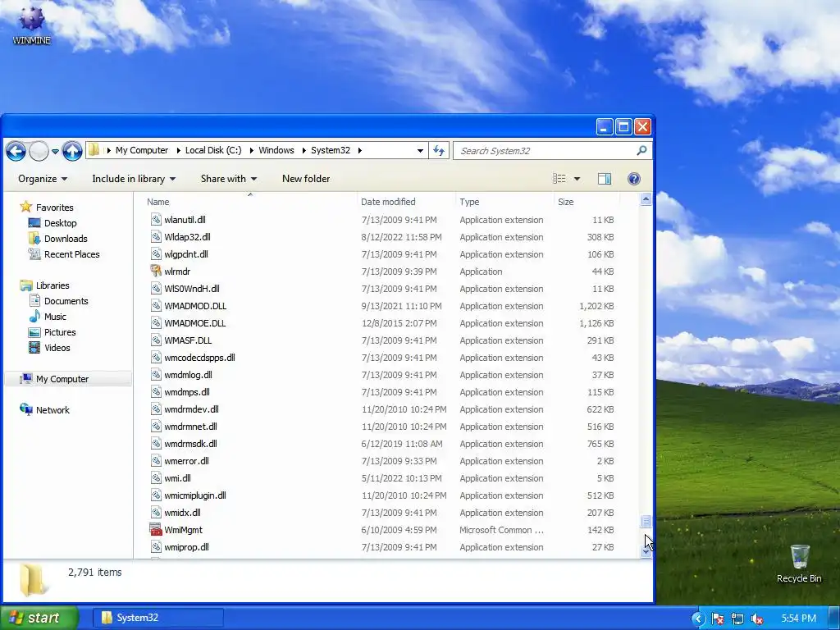Open the start menu

pyautogui.click(x=39, y=618)
